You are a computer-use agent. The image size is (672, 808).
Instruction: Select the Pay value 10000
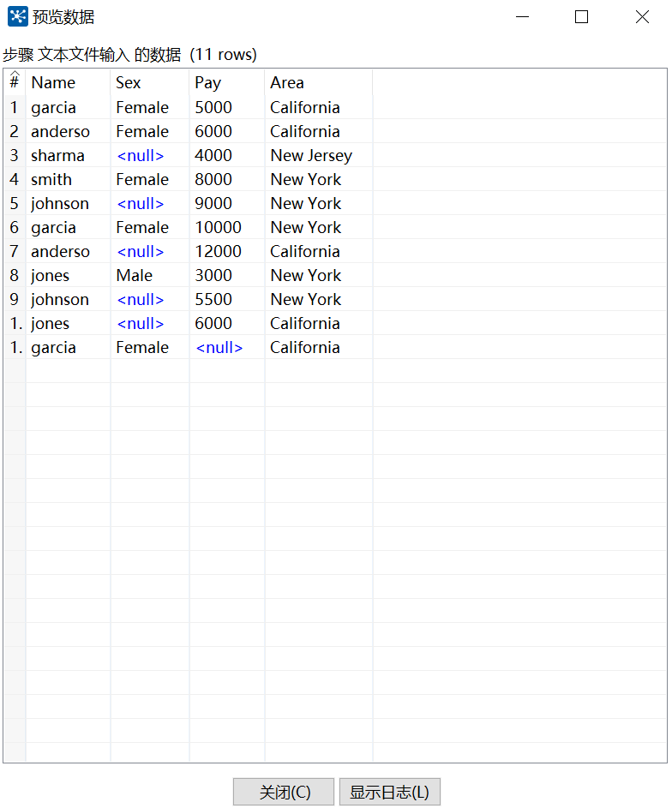[x=227, y=227]
